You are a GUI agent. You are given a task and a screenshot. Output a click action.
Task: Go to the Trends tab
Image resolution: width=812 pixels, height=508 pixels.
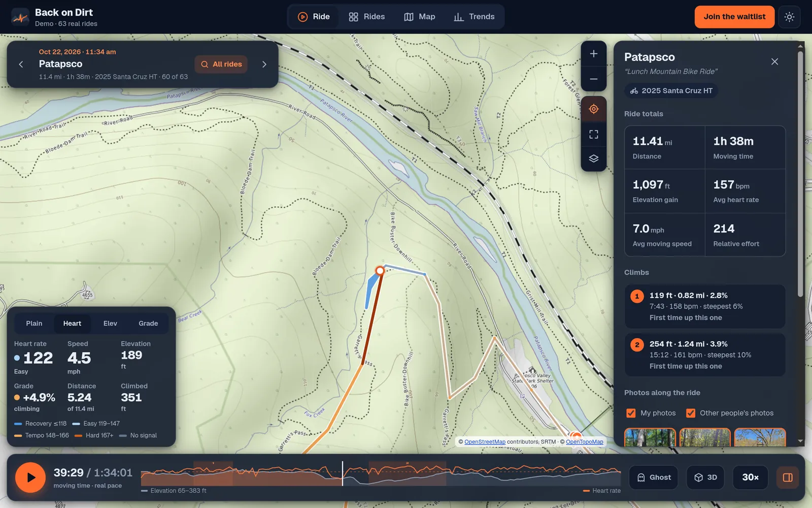click(x=474, y=17)
